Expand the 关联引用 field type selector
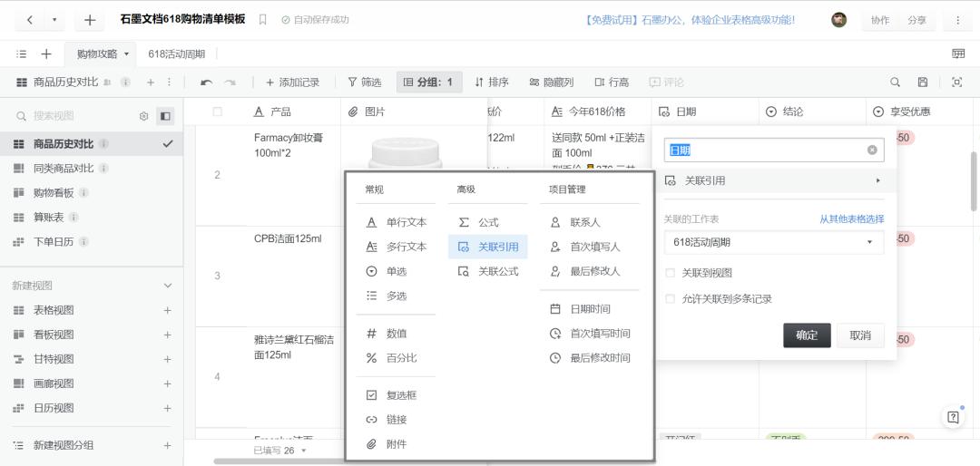Viewport: 980px width, 466px height. coord(774,180)
